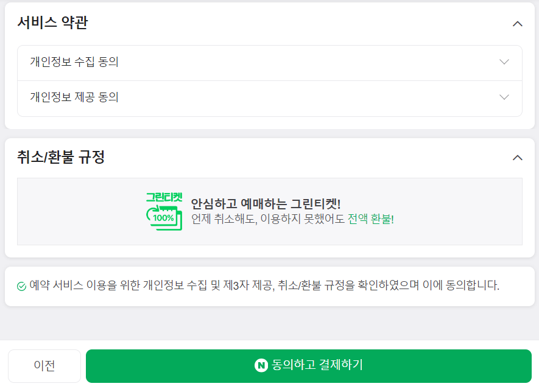539x392 pixels.
Task: Expand the 개인정보 제공 동의 details chevron
Action: click(503, 97)
